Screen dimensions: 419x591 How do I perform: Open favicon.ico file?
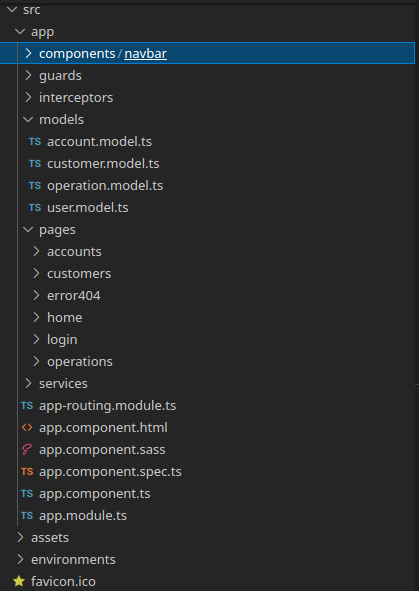63,582
